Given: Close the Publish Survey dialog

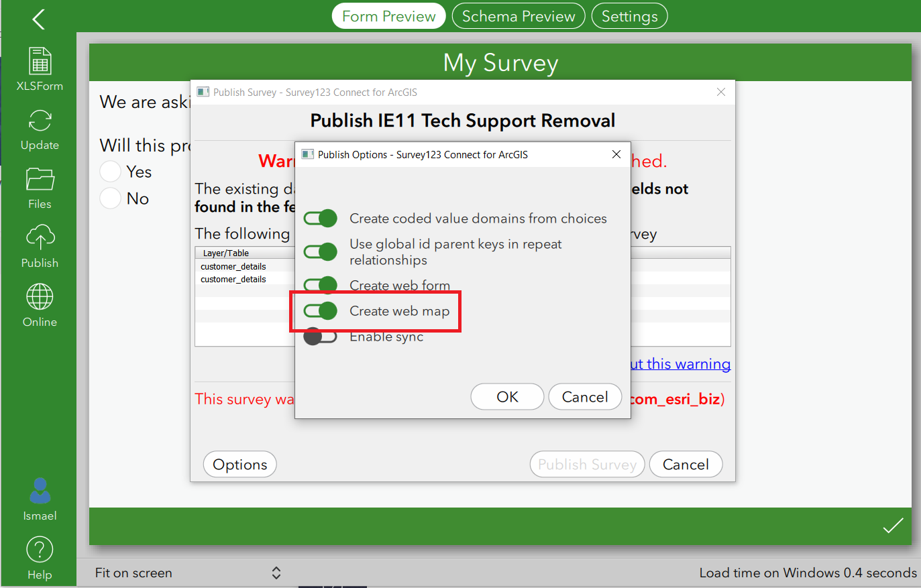Looking at the screenshot, I should click(721, 92).
